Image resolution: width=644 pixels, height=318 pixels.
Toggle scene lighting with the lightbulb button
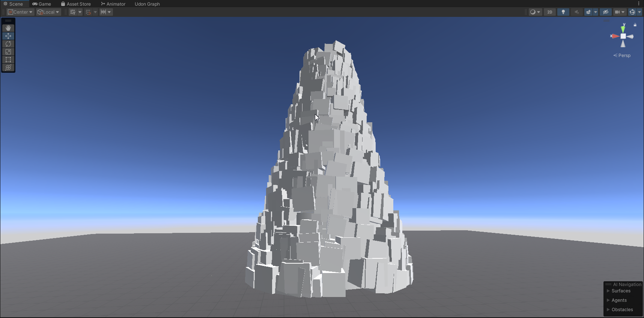coord(563,12)
